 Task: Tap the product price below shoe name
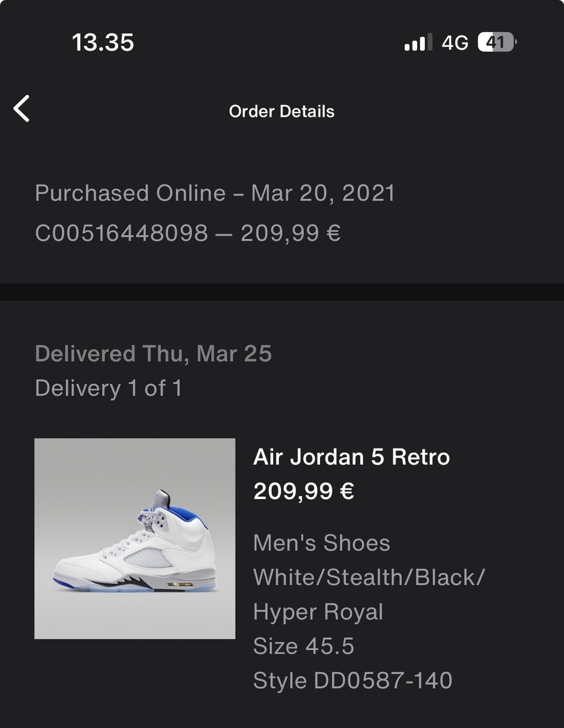[x=304, y=491]
